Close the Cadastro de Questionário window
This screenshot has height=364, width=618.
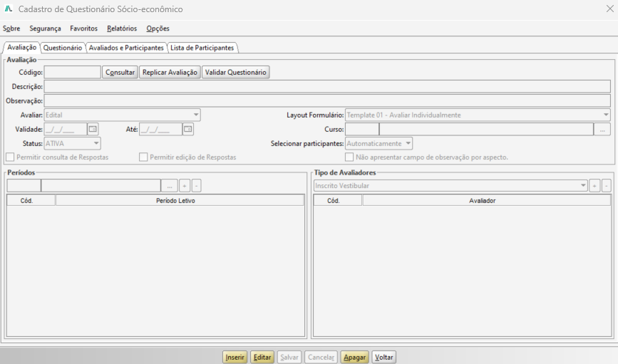pyautogui.click(x=609, y=9)
